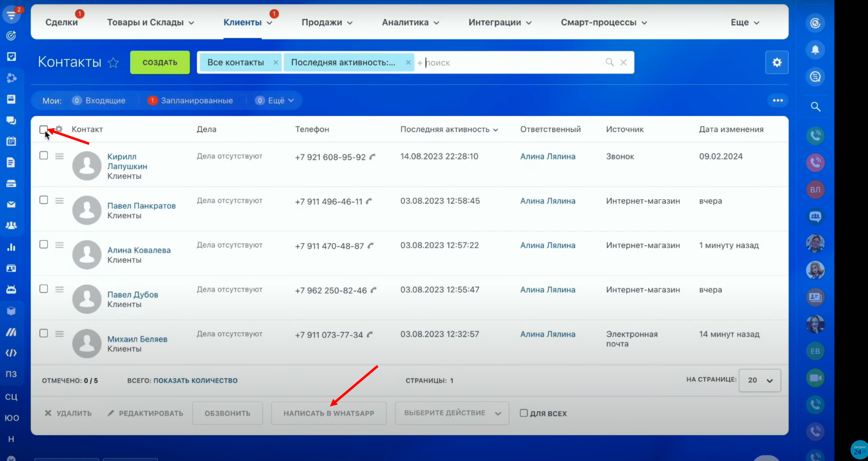Viewport: 868px width, 461px height.
Task: Remove the 'Все контакты' filter chip
Action: [x=276, y=62]
